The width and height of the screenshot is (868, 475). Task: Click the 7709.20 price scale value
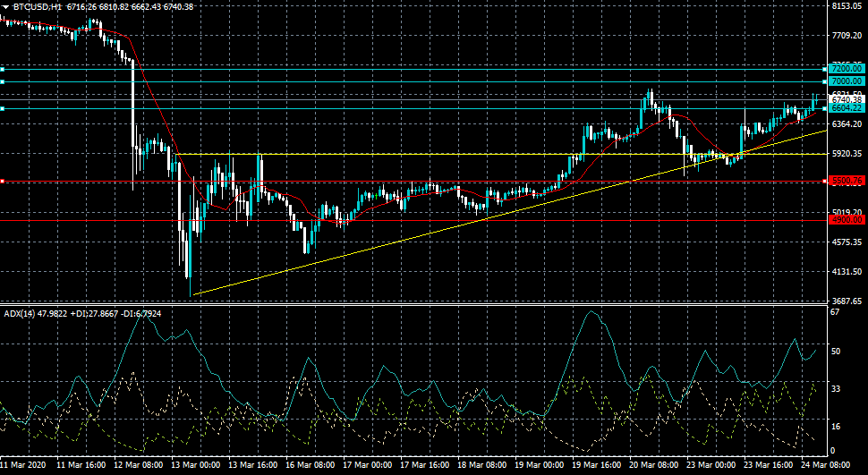point(847,35)
